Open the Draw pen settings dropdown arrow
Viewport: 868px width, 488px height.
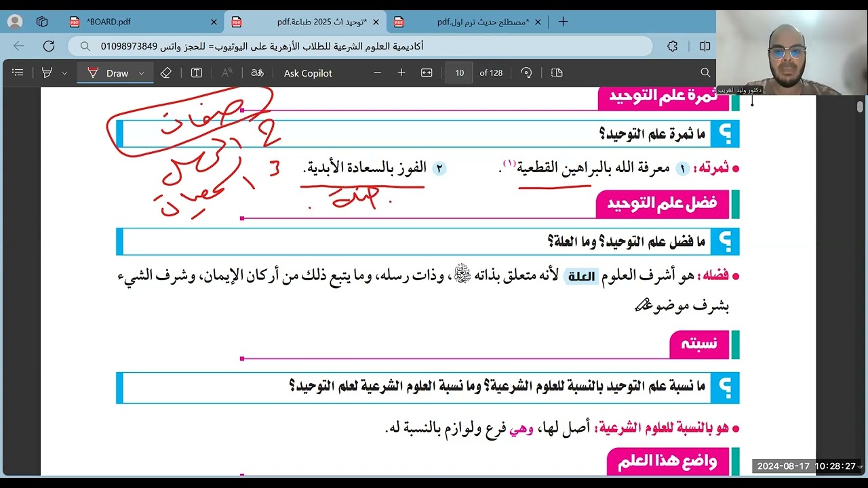click(x=141, y=73)
